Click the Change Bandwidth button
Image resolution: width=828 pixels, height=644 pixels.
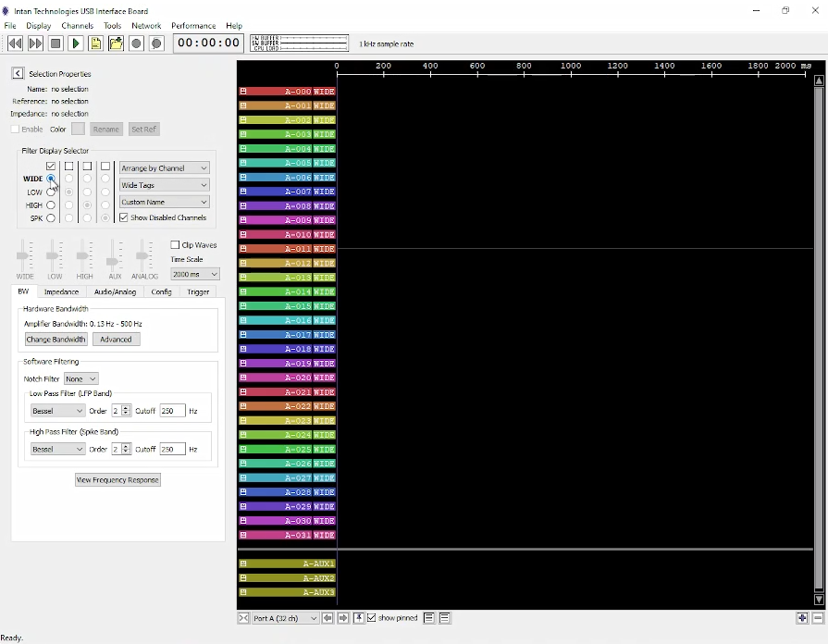point(56,340)
